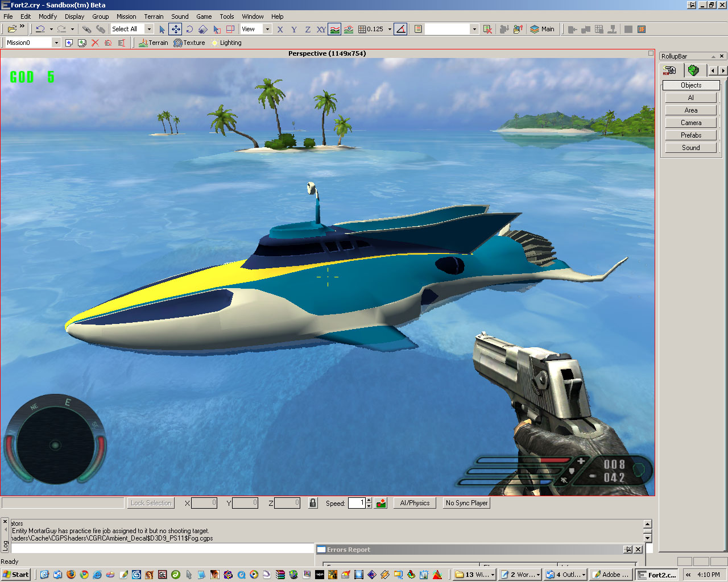Click the Speed value field

pyautogui.click(x=356, y=503)
